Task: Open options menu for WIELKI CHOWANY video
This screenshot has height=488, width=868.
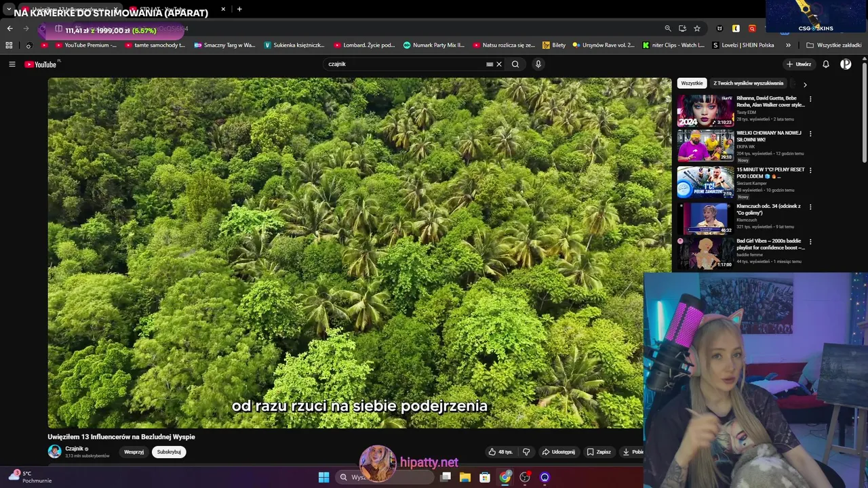Action: (x=810, y=134)
